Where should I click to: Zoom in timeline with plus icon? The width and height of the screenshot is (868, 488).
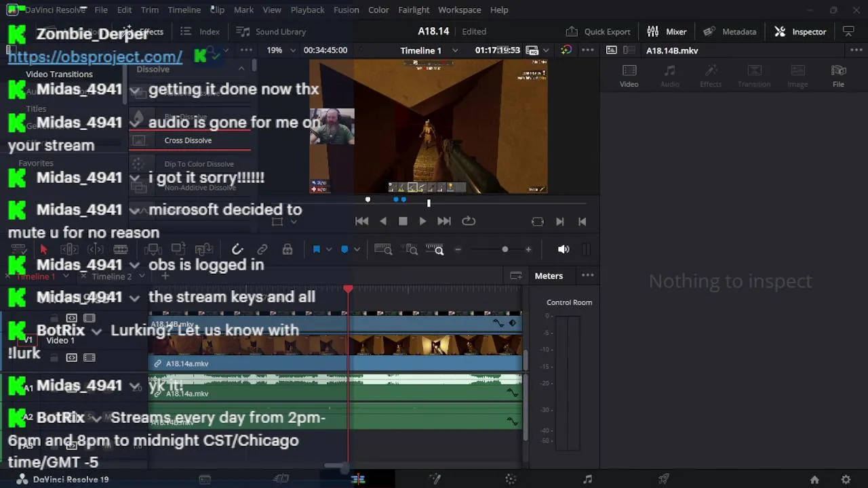coord(528,249)
